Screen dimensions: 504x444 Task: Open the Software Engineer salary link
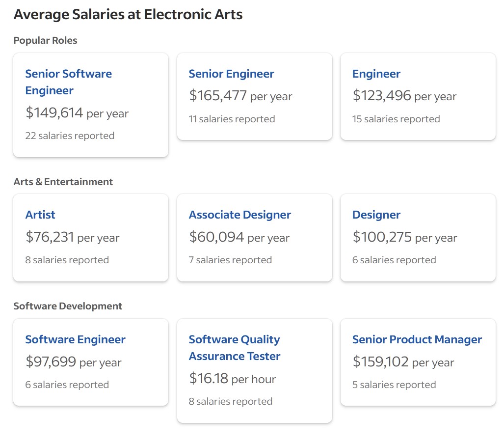[76, 339]
